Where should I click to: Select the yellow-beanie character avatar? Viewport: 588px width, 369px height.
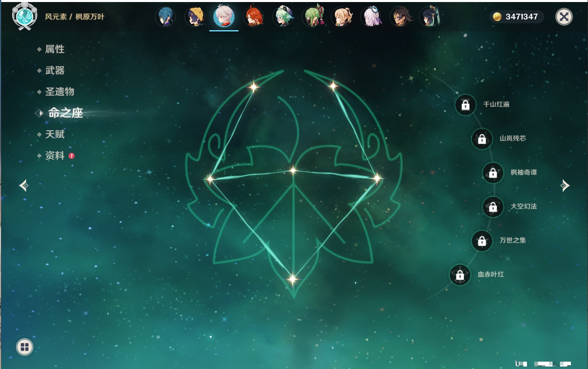tap(195, 17)
